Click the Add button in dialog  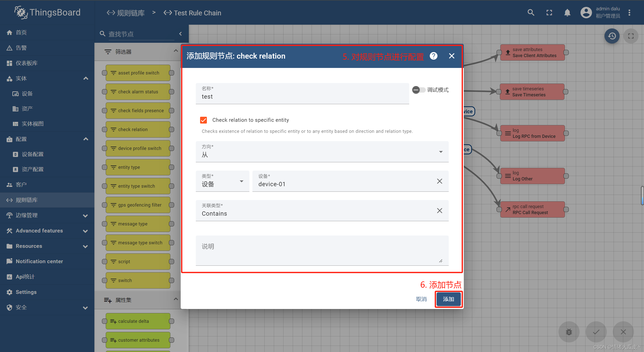(448, 299)
